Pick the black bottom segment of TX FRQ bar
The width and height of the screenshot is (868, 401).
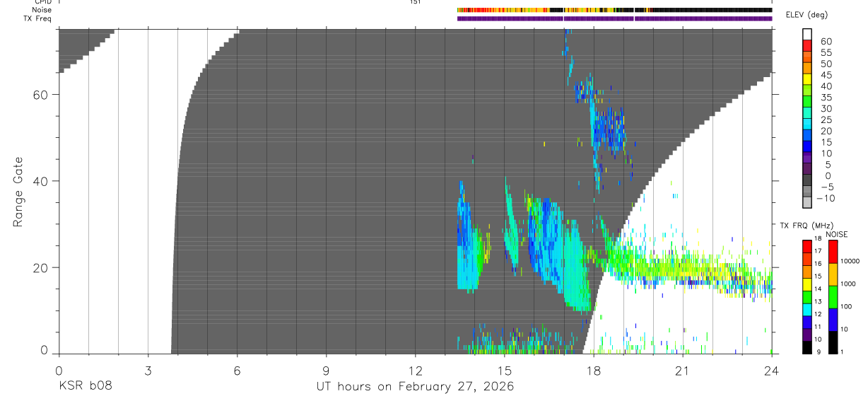tap(807, 347)
